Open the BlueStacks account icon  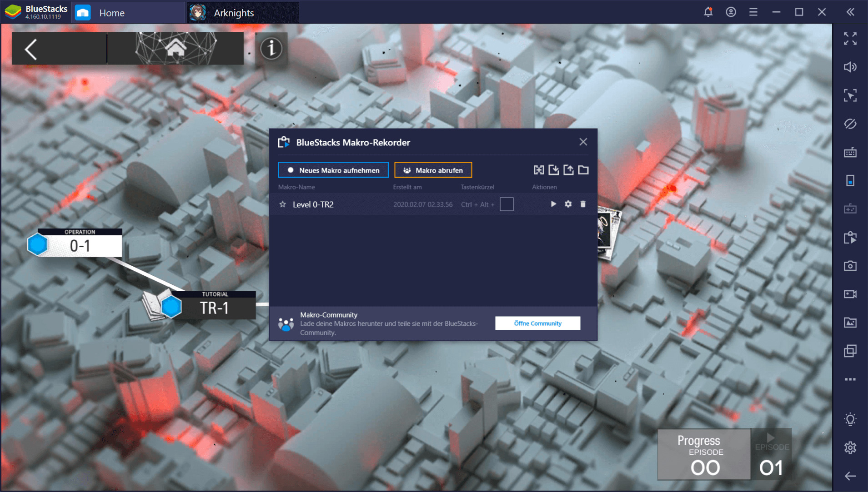click(x=731, y=12)
